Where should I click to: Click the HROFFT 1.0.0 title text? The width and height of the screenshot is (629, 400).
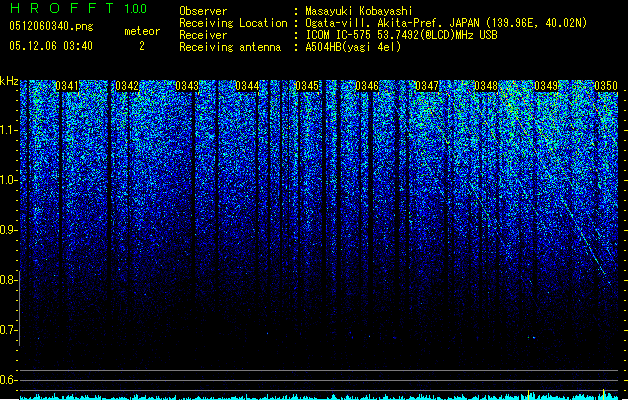78,8
